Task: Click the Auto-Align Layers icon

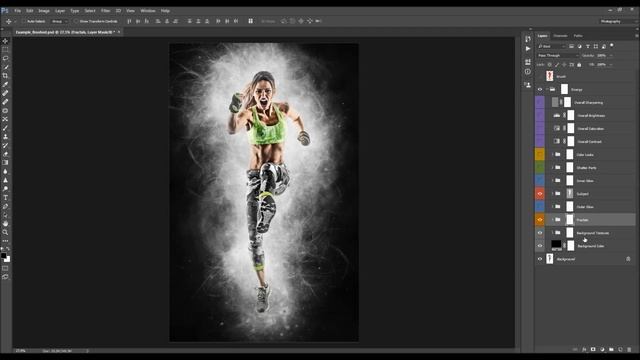Action: (250, 21)
